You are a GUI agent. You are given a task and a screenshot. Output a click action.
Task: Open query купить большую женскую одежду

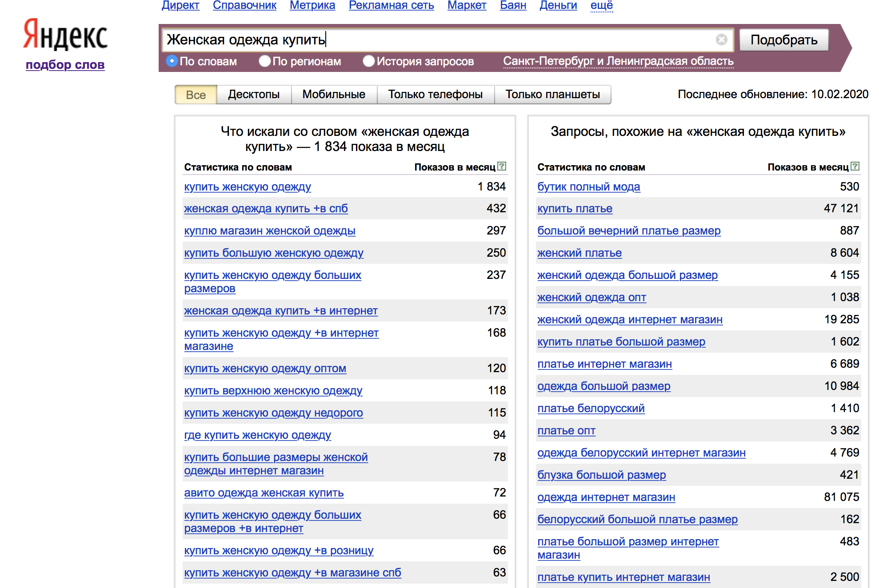pyautogui.click(x=274, y=253)
